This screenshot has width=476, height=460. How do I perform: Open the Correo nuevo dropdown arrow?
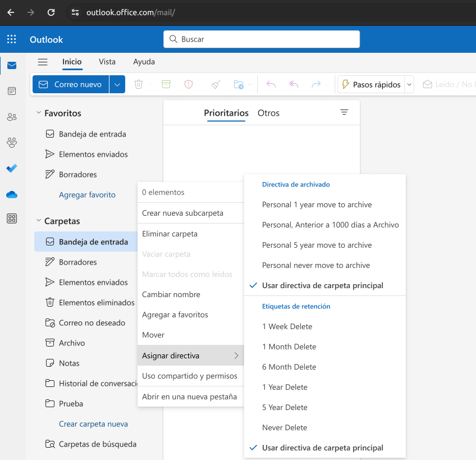(x=117, y=84)
